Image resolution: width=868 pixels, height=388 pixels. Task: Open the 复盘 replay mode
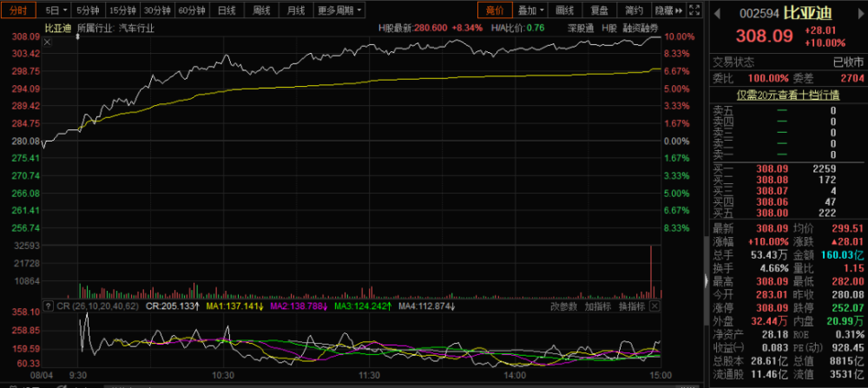[599, 10]
